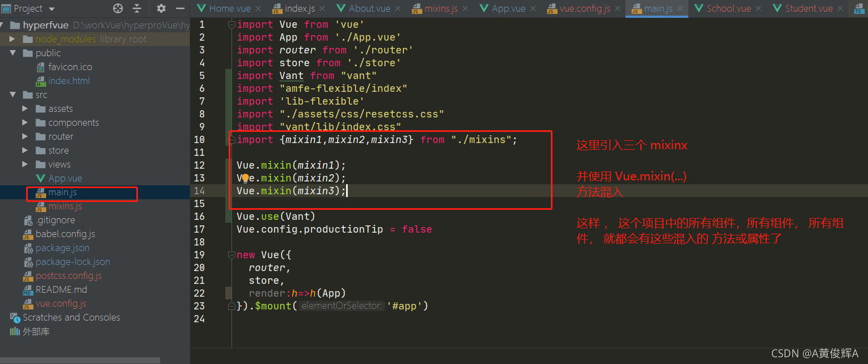Screen dimensions: 868x364
Task: Open package-lock.json in the tree
Action: tap(73, 262)
